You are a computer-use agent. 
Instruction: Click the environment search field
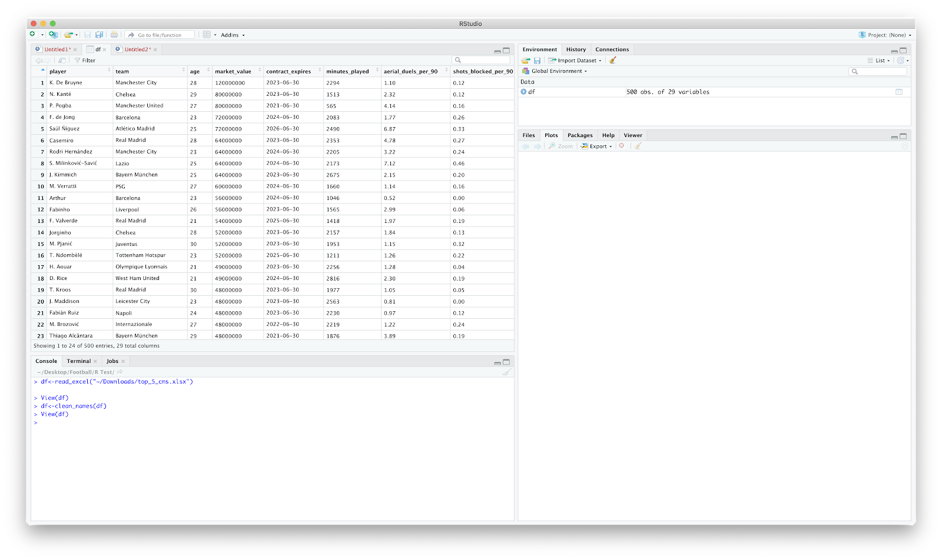point(878,71)
